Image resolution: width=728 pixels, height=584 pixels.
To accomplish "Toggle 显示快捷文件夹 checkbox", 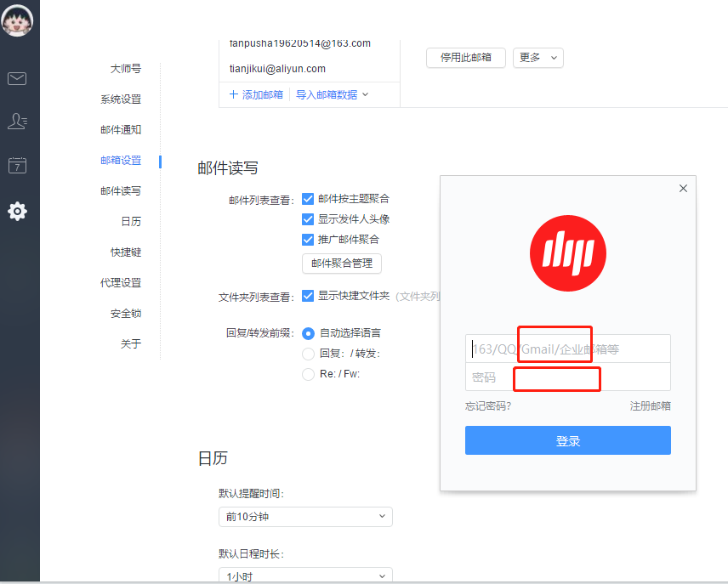I will [x=309, y=297].
